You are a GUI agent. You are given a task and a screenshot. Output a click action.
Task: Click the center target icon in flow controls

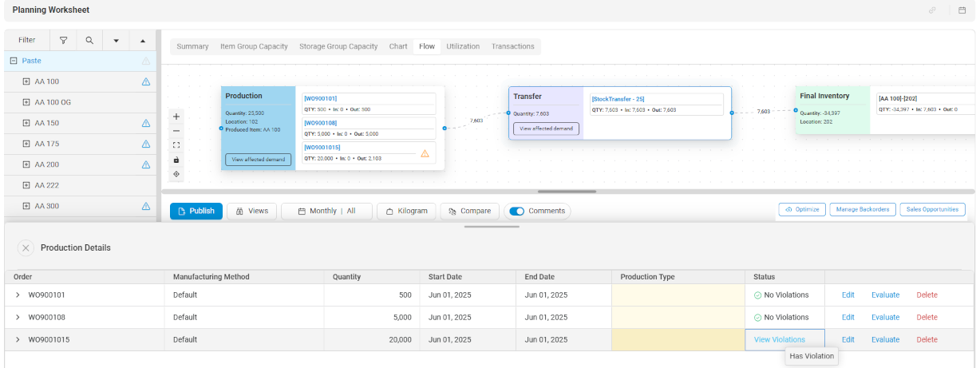point(176,174)
